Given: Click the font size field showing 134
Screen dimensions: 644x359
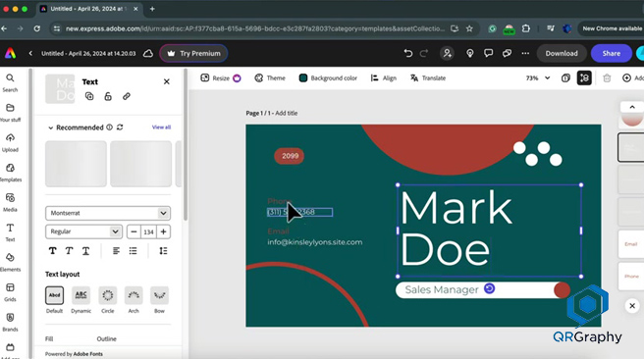Looking at the screenshot, I should (x=148, y=231).
